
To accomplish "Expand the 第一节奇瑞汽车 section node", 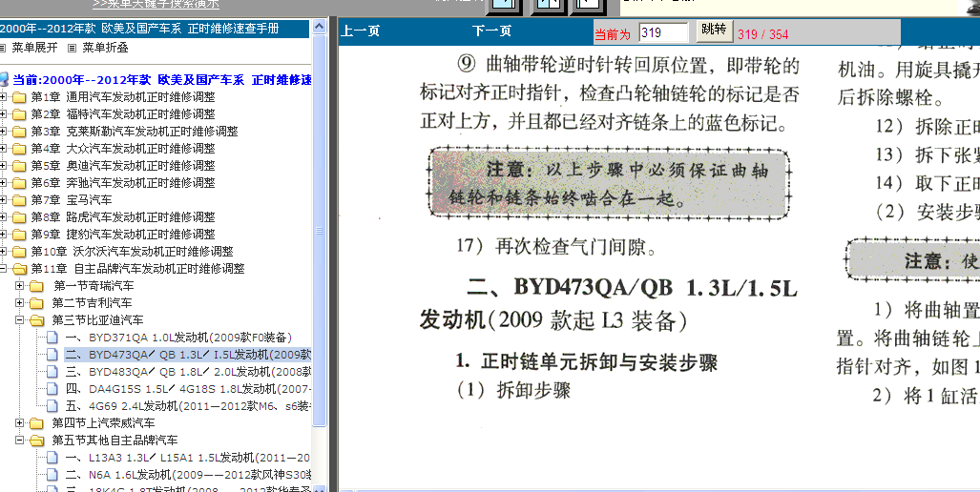I will [20, 286].
